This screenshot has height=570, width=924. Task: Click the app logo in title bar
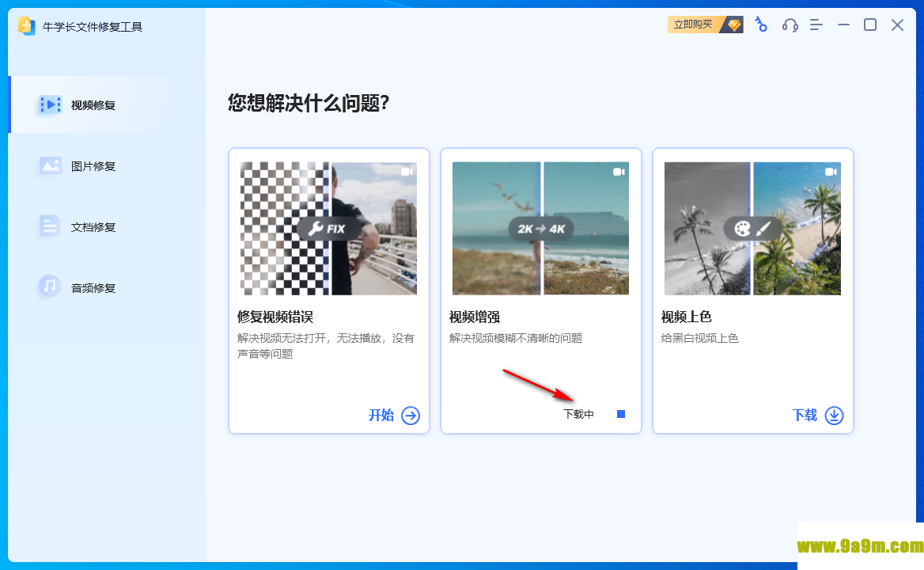[27, 26]
